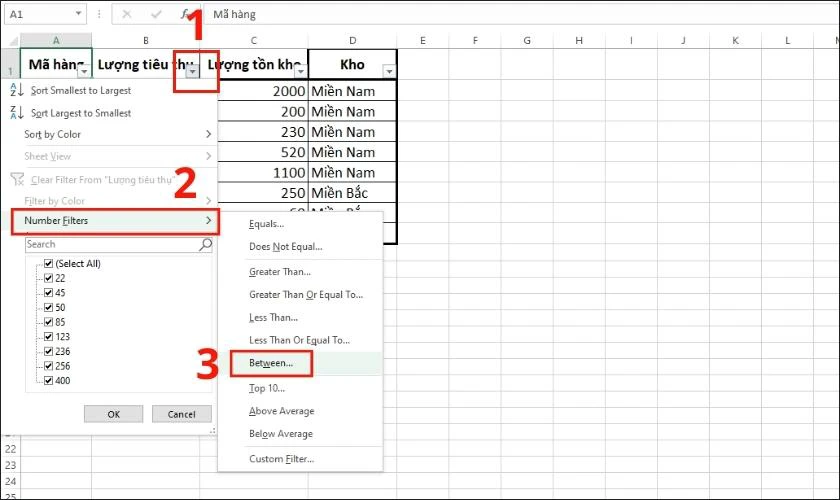Select Greater Than Or Equal To...
The width and height of the screenshot is (840, 500).
(x=306, y=294)
